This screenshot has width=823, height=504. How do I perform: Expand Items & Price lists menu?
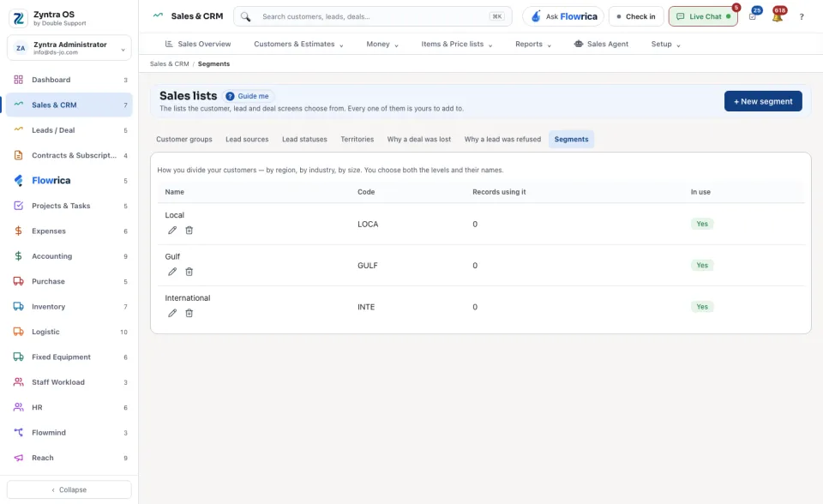coord(457,44)
